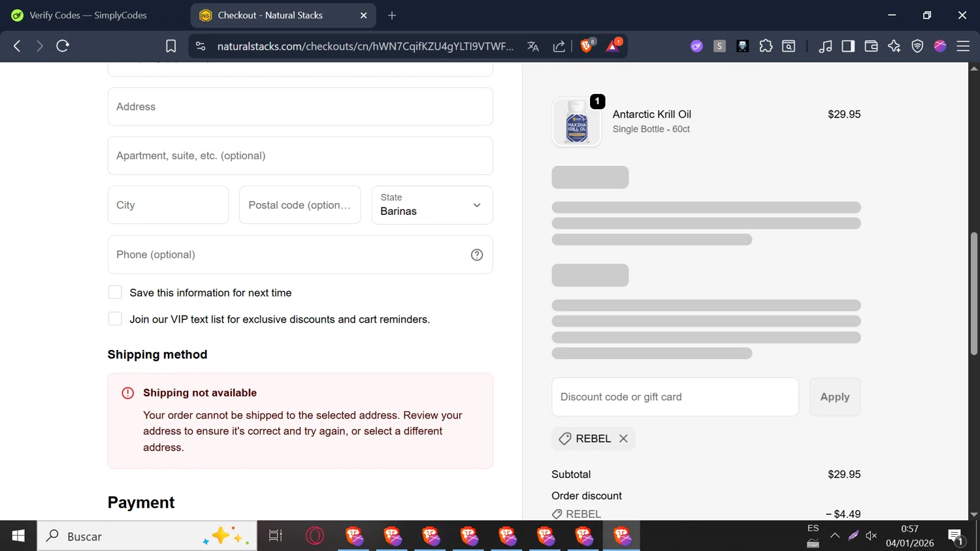
Task: Toggle the browser sidebar panel
Action: pos(848,46)
